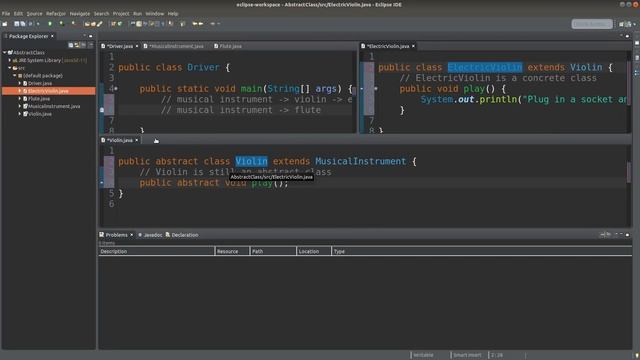Expand ElectricViolin.java in Package Explorer
The height and width of the screenshot is (360, 640).
(20, 91)
